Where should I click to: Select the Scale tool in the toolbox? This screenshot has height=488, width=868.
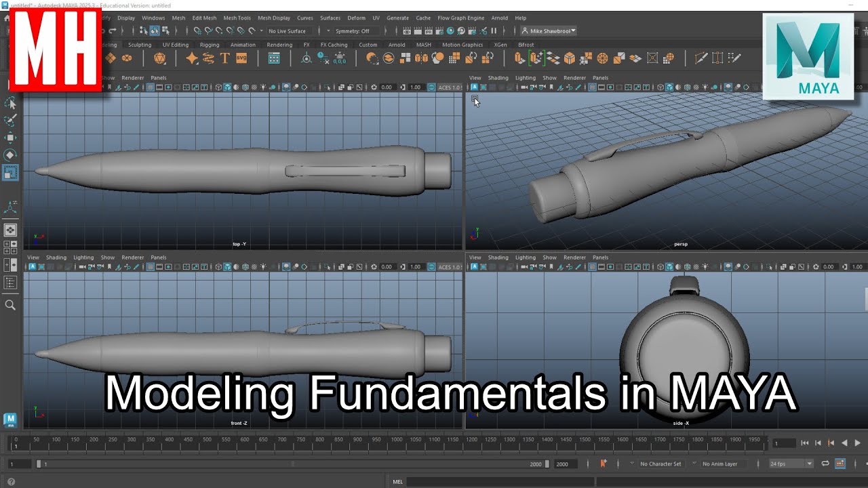(11, 173)
